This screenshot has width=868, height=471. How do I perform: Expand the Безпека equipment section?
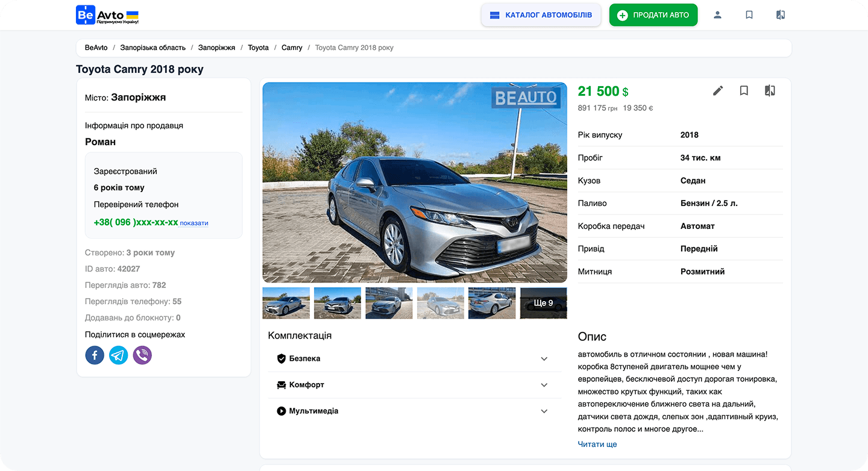415,359
